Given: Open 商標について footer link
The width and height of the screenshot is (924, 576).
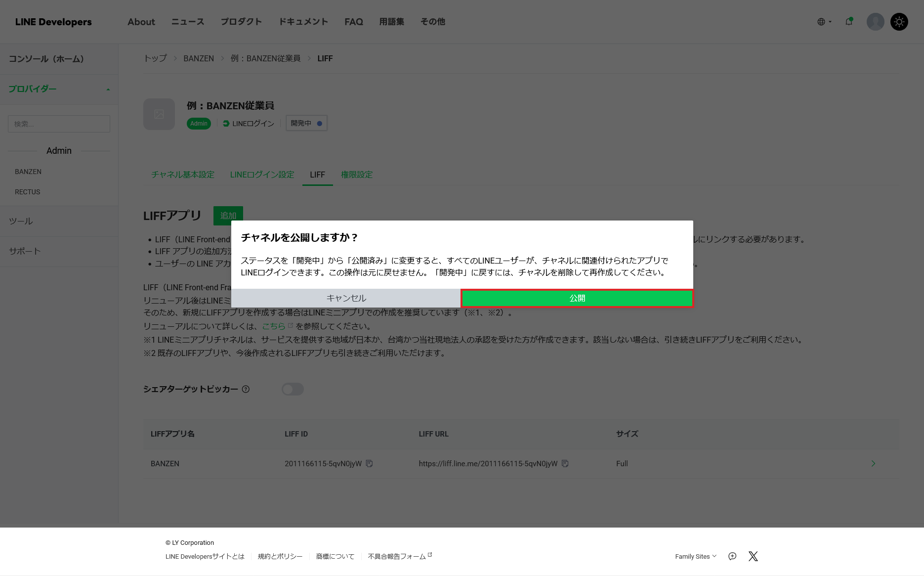Looking at the screenshot, I should pyautogui.click(x=335, y=556).
